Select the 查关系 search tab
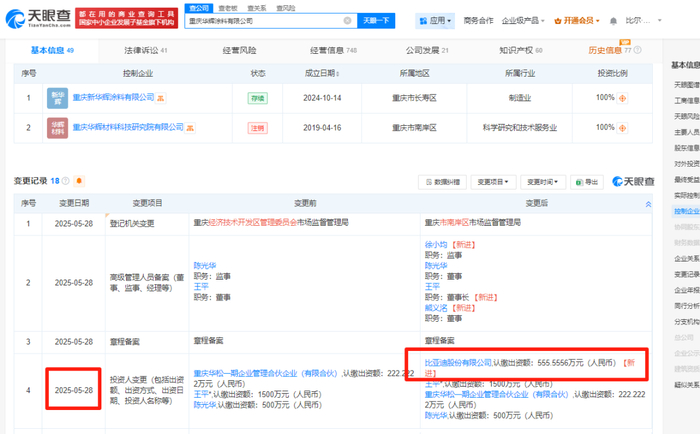 [x=257, y=8]
